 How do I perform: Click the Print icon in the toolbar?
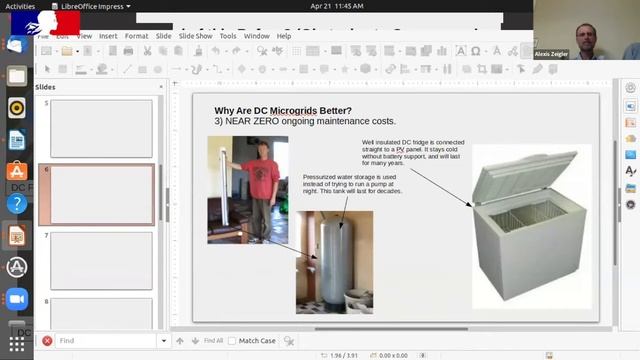tap(128, 51)
